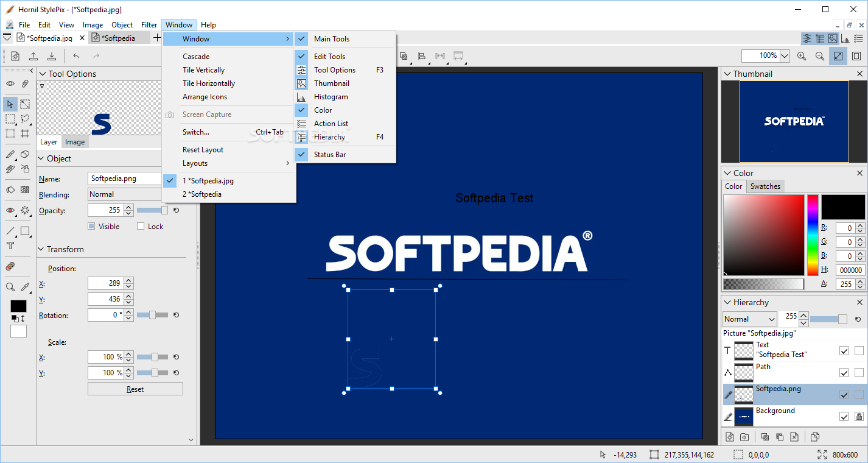Collapse the Hierarchy panel
This screenshot has width=868, height=463.
point(727,302)
